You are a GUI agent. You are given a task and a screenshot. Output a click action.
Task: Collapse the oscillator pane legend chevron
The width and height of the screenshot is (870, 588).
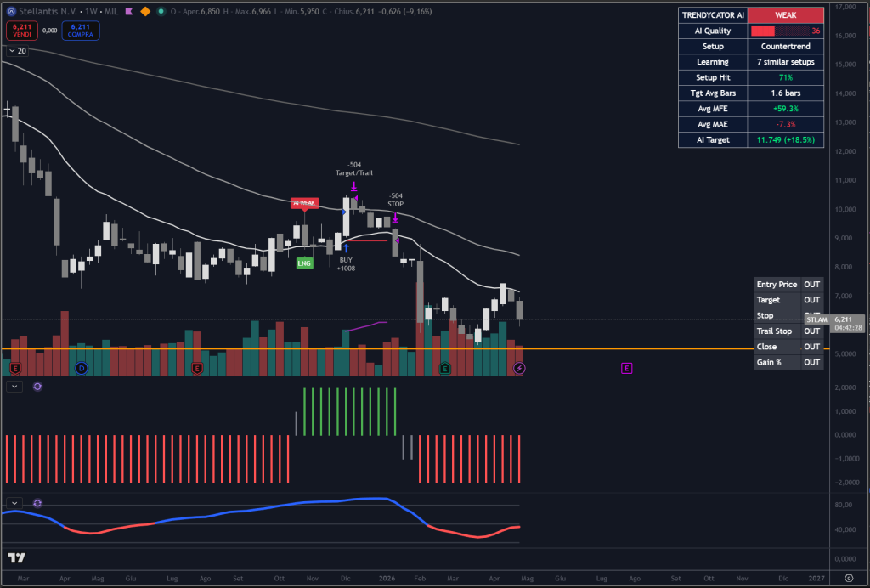click(x=14, y=503)
